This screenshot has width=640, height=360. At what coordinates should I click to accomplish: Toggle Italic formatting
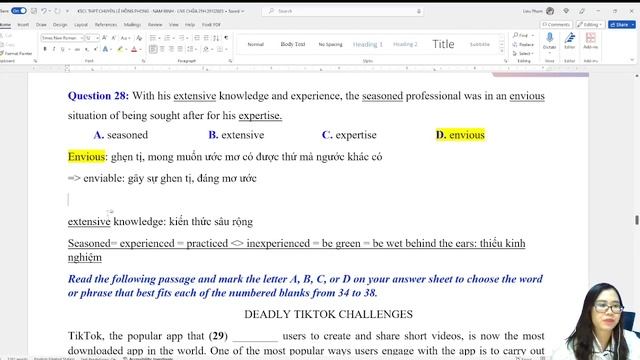tap(53, 49)
